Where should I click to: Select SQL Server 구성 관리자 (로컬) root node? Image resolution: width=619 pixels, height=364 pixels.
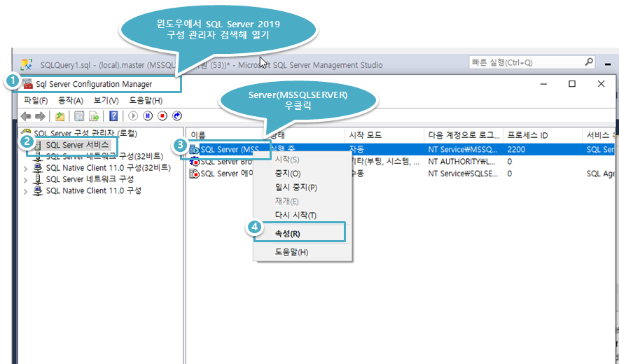85,134
